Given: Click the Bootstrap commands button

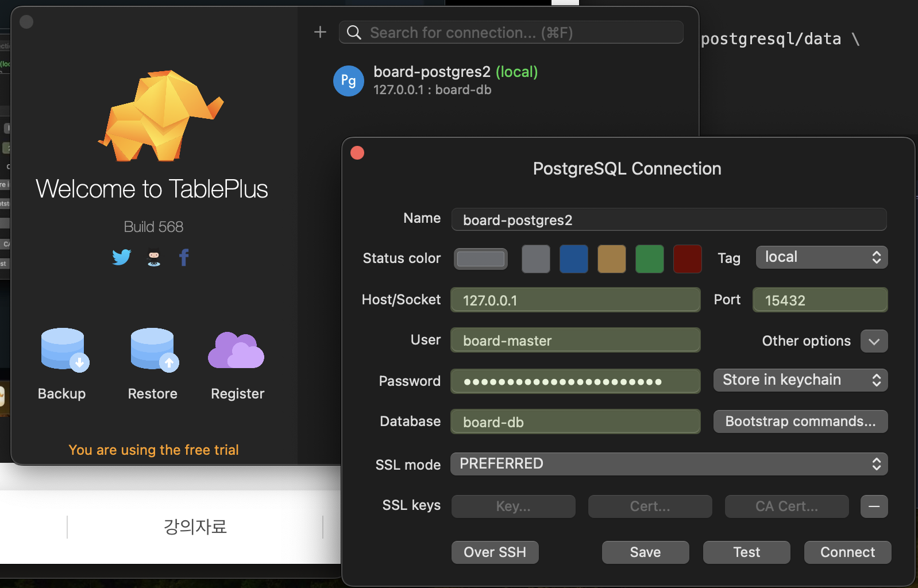Looking at the screenshot, I should click(x=801, y=421).
